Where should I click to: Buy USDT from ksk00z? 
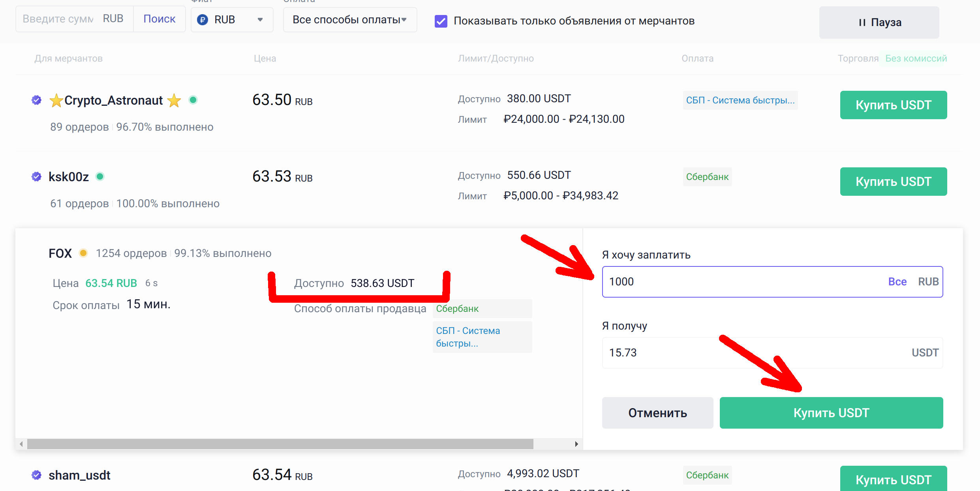[893, 182]
